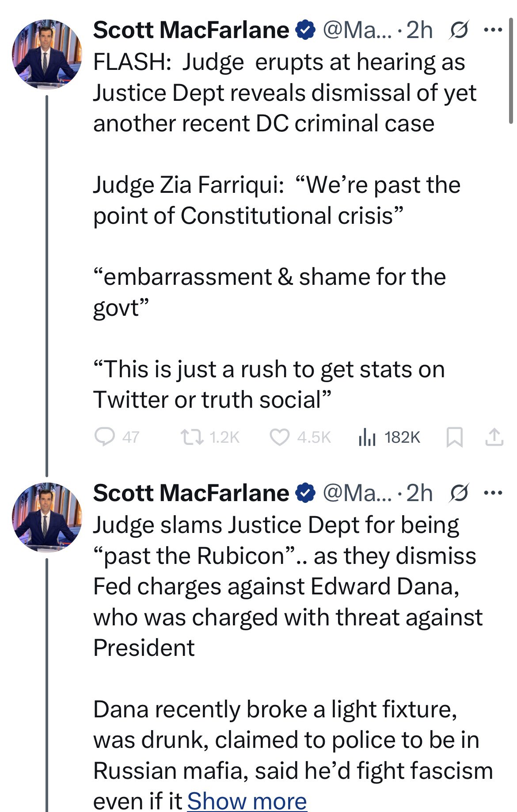Viewport: 517px width, 812px height.
Task: Open Scott MacFarlane's avatar on the first tweet
Action: [x=46, y=54]
